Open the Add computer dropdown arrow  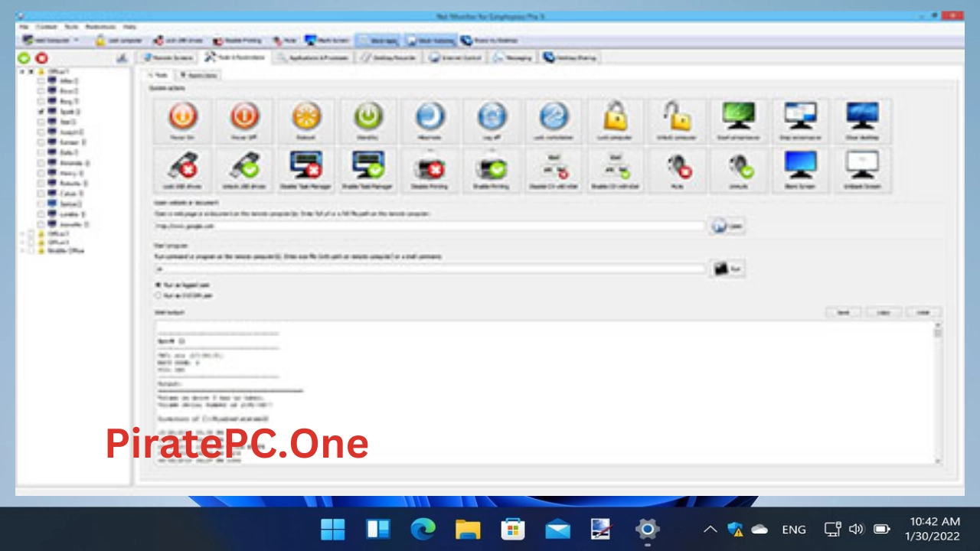77,40
